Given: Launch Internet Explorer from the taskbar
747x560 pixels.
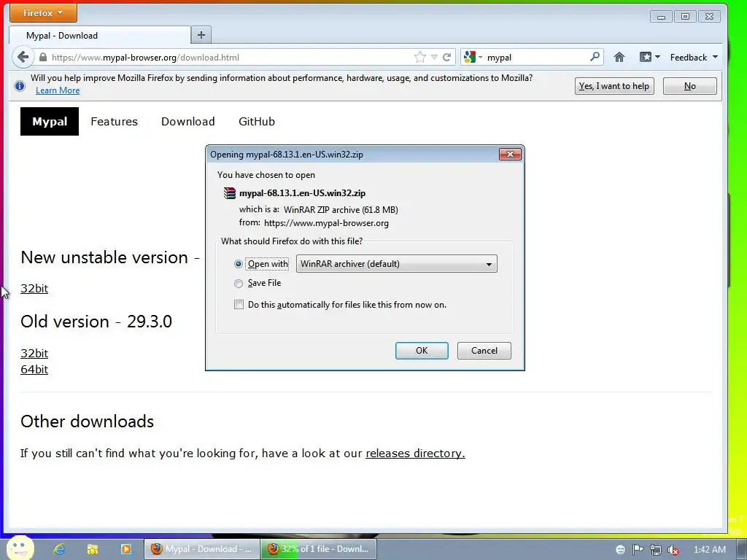Looking at the screenshot, I should [x=59, y=549].
